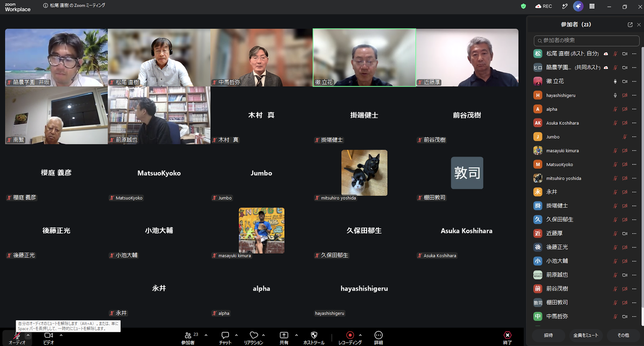The height and width of the screenshot is (346, 644).
Task: Open the apps grid icon in title bar
Action: (592, 6)
